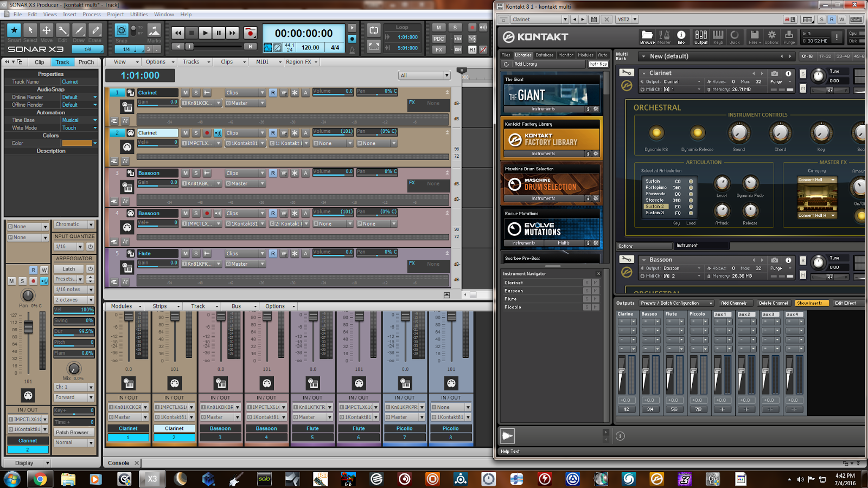Start playback with the Play button
Viewport: 868px width, 488px height.
pos(205,33)
